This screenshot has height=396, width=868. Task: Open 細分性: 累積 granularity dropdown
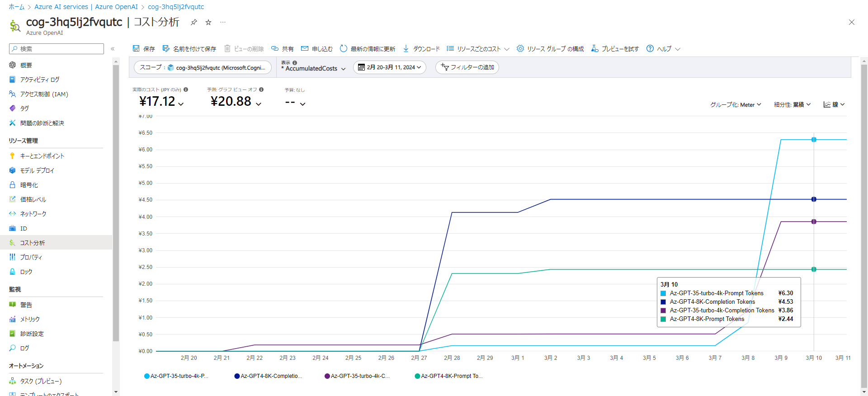pos(792,104)
